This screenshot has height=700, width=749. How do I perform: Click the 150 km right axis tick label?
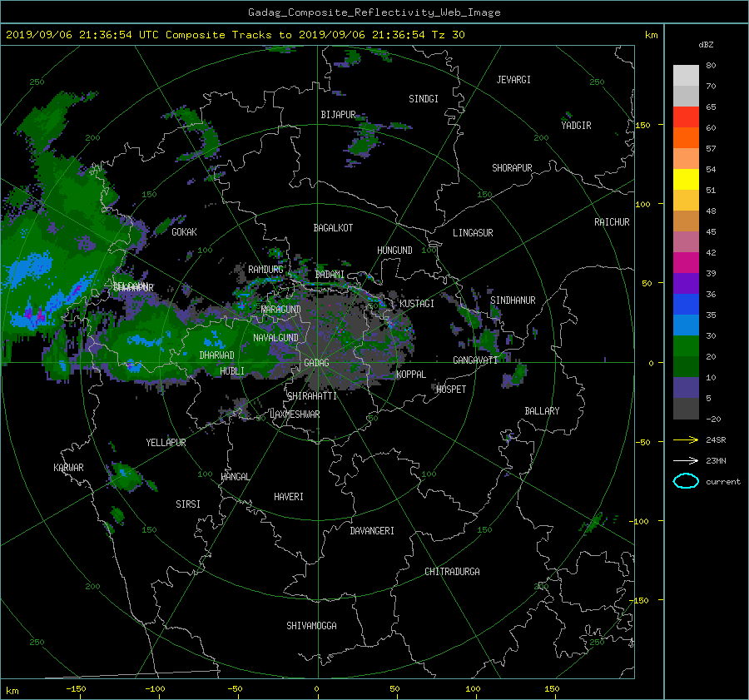[642, 125]
